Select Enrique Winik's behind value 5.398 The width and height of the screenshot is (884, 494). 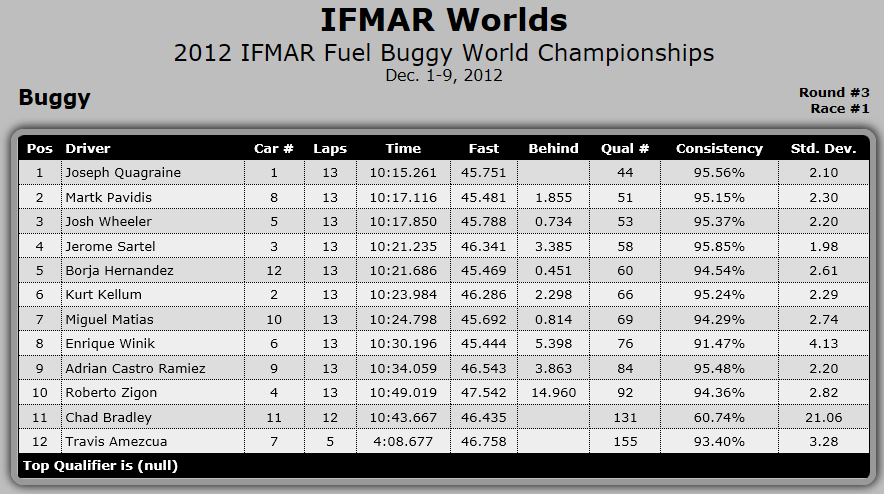553,343
